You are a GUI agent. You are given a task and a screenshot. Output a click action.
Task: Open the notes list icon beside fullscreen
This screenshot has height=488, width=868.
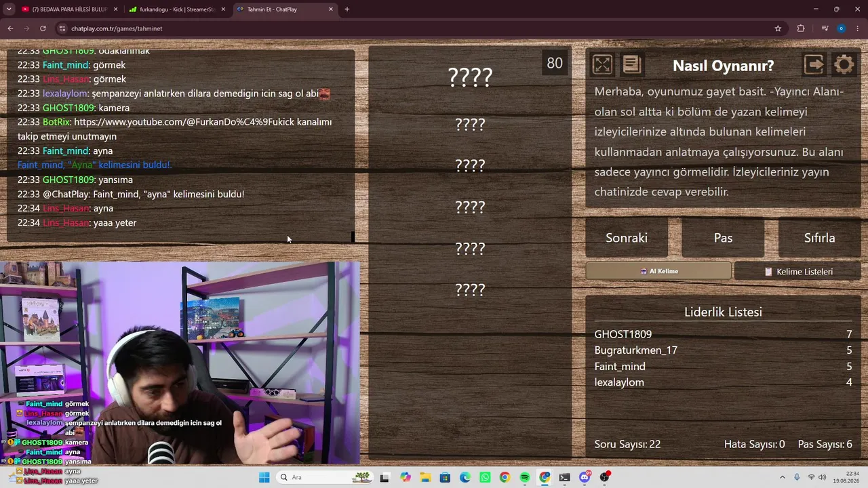pyautogui.click(x=631, y=65)
